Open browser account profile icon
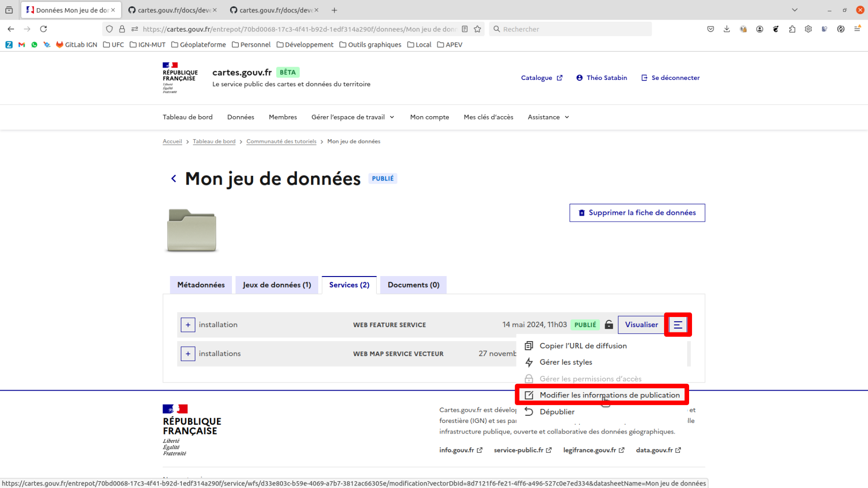The height and width of the screenshot is (488, 868). click(x=760, y=29)
